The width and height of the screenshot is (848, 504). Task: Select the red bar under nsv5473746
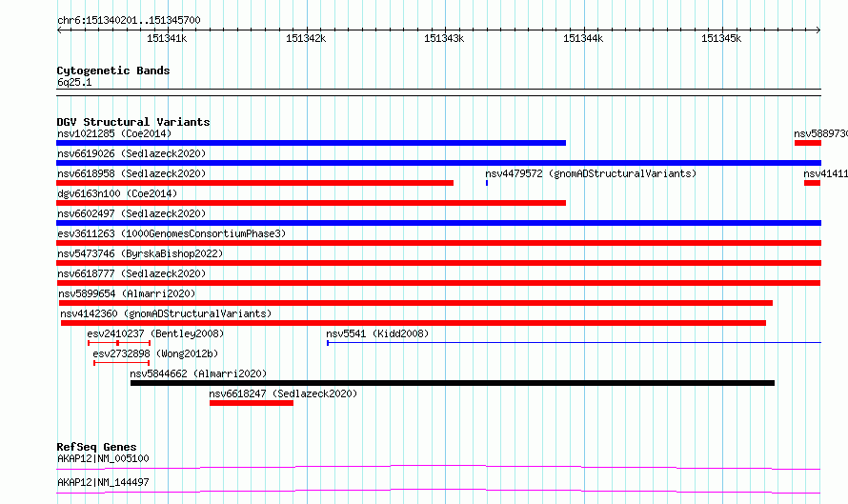click(438, 263)
